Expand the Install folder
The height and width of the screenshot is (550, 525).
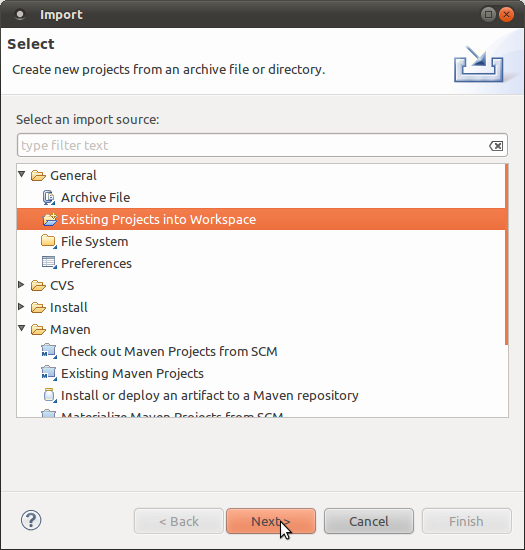(x=21, y=307)
